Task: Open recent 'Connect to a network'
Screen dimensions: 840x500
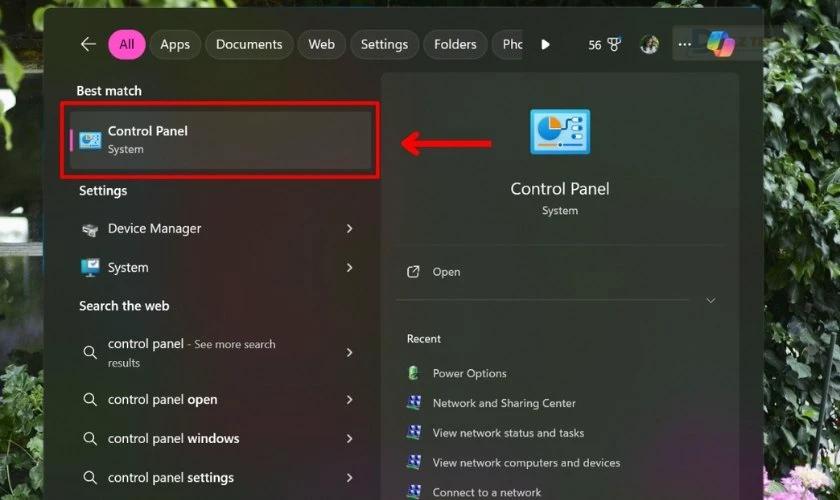Action: coord(487,492)
